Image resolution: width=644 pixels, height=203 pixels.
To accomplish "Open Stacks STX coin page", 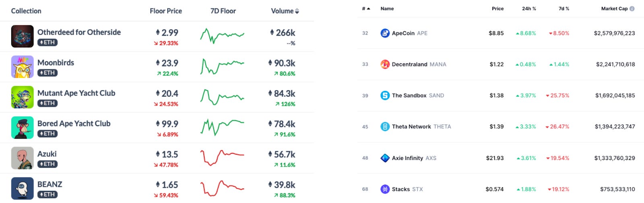I will pos(407,189).
